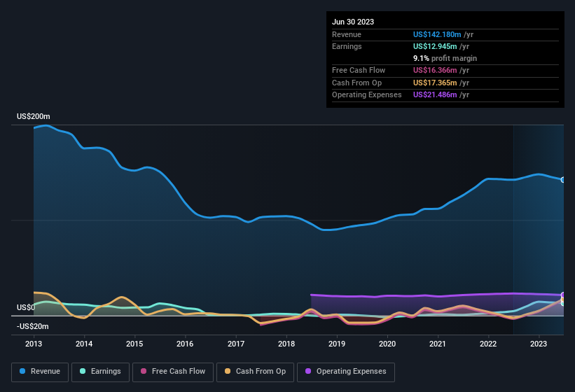Toggle the Operating Expenses legend label
This screenshot has width=575, height=392.
[x=351, y=371]
